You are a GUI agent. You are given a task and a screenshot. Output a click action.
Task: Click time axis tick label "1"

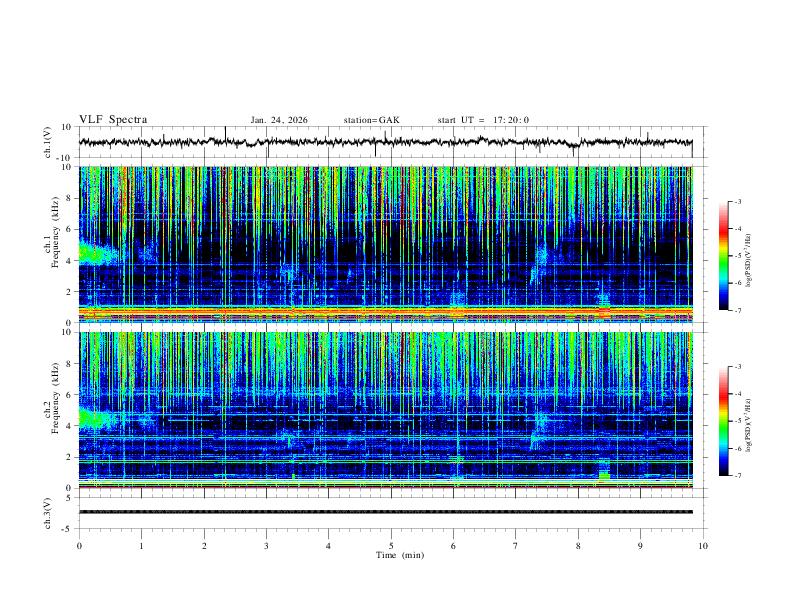point(141,546)
